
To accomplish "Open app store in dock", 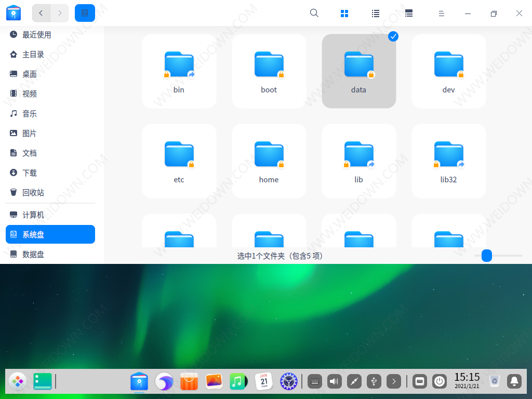I will coord(189,381).
